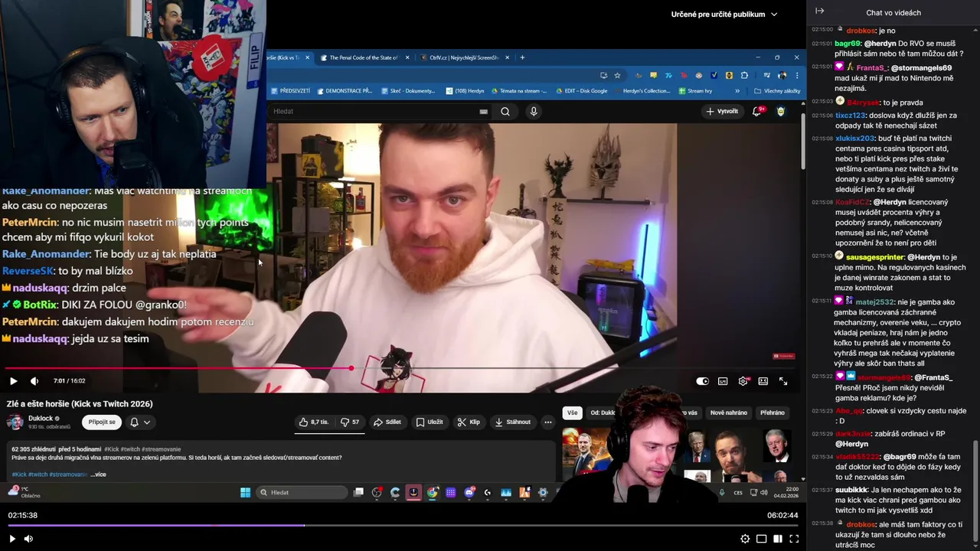
Task: Save video with Uložit button
Action: (430, 422)
